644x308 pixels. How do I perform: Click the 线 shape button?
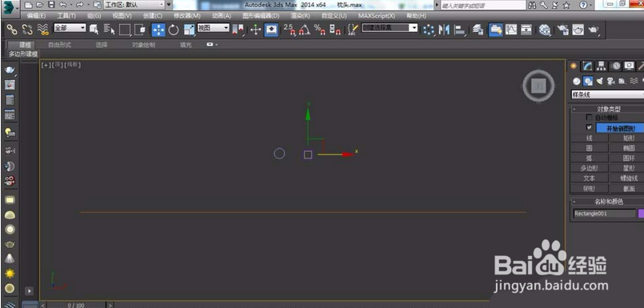[x=590, y=138]
